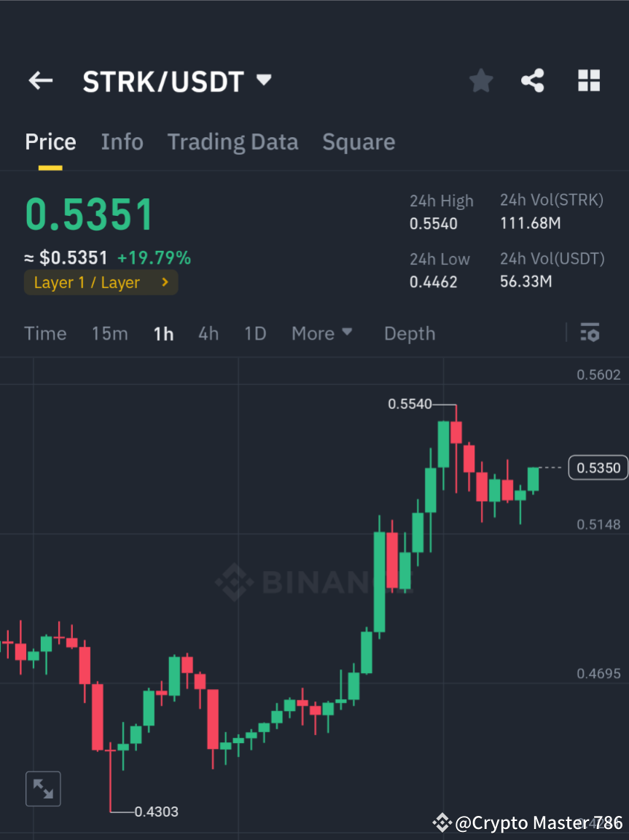Enable the 1D chart view
Image resolution: width=629 pixels, height=840 pixels.
coord(255,333)
